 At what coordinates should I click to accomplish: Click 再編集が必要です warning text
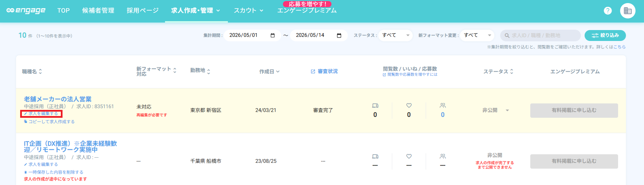pyautogui.click(x=152, y=115)
